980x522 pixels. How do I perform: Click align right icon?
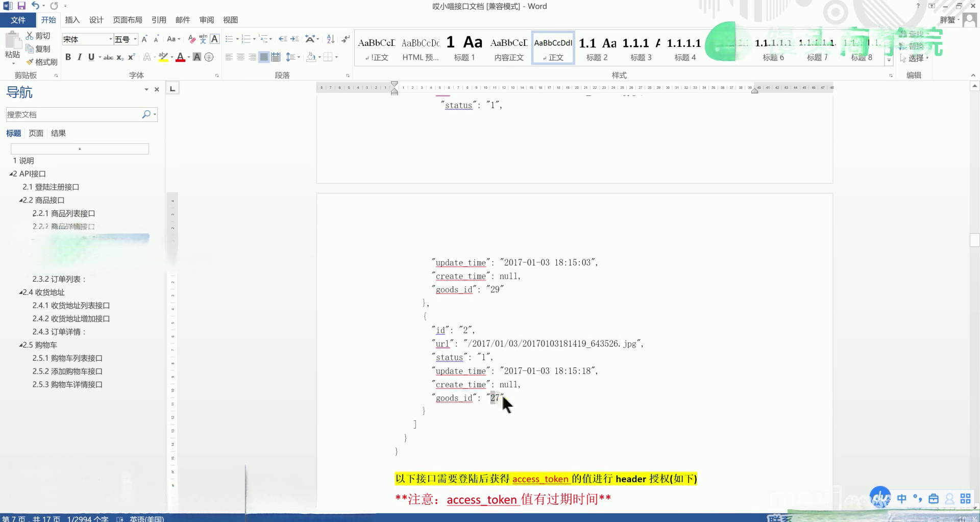coord(252,57)
